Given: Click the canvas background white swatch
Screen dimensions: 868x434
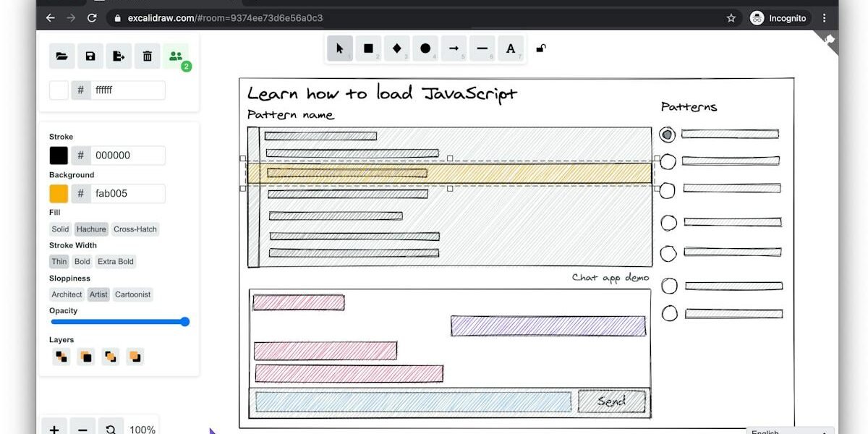Looking at the screenshot, I should 59,90.
